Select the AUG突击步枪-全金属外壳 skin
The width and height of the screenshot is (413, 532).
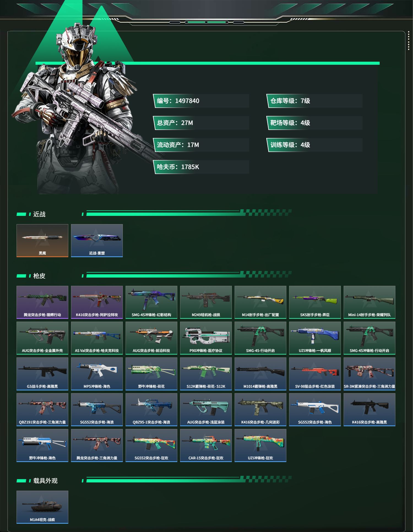tap(42, 338)
